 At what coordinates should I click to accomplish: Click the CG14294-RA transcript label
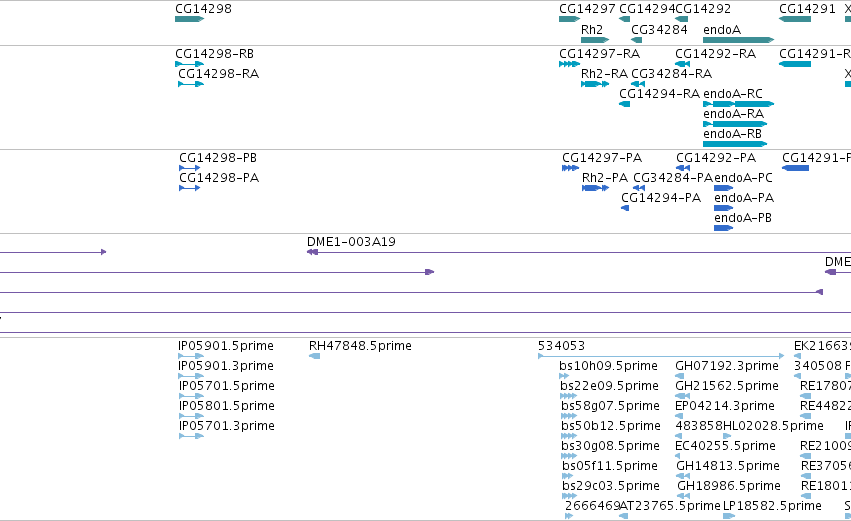pos(659,94)
